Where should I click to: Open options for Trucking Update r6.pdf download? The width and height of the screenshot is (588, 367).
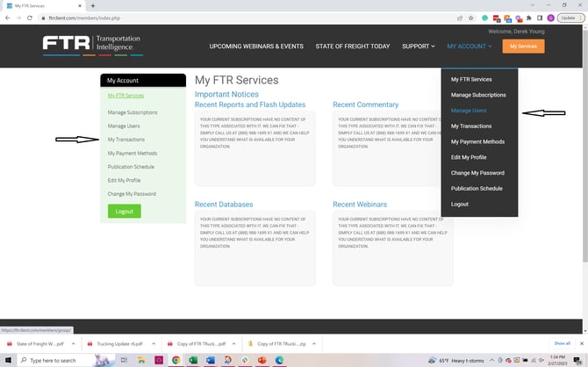coord(154,343)
